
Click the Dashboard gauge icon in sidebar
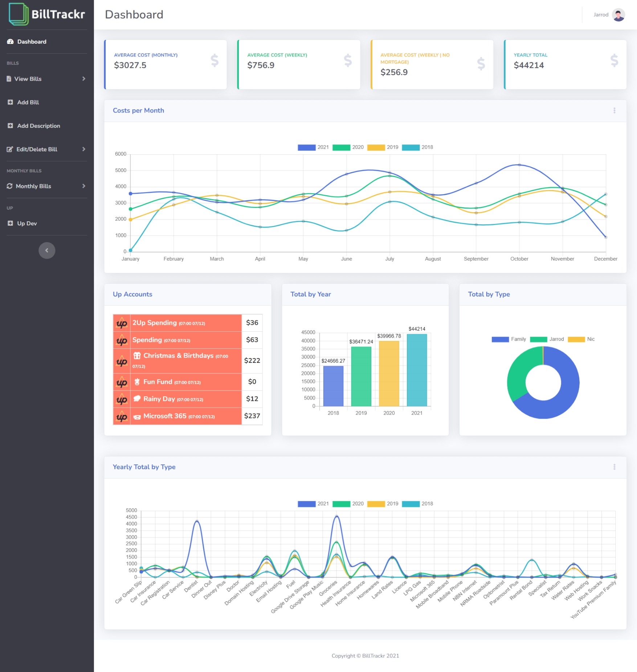[10, 42]
